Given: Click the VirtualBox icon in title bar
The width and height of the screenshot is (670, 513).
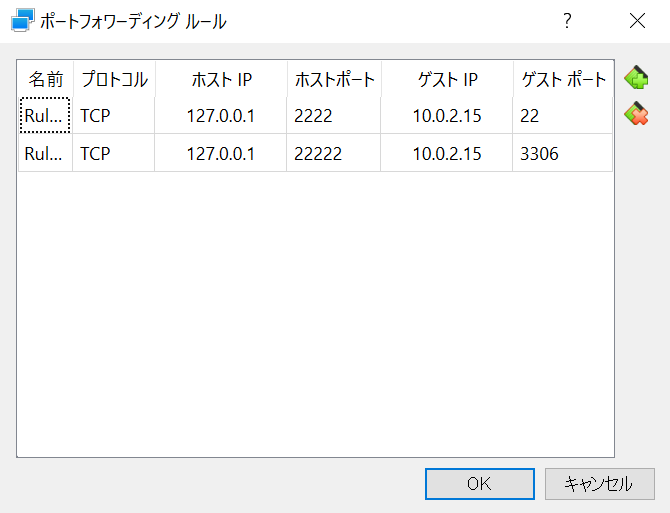Looking at the screenshot, I should (x=23, y=20).
